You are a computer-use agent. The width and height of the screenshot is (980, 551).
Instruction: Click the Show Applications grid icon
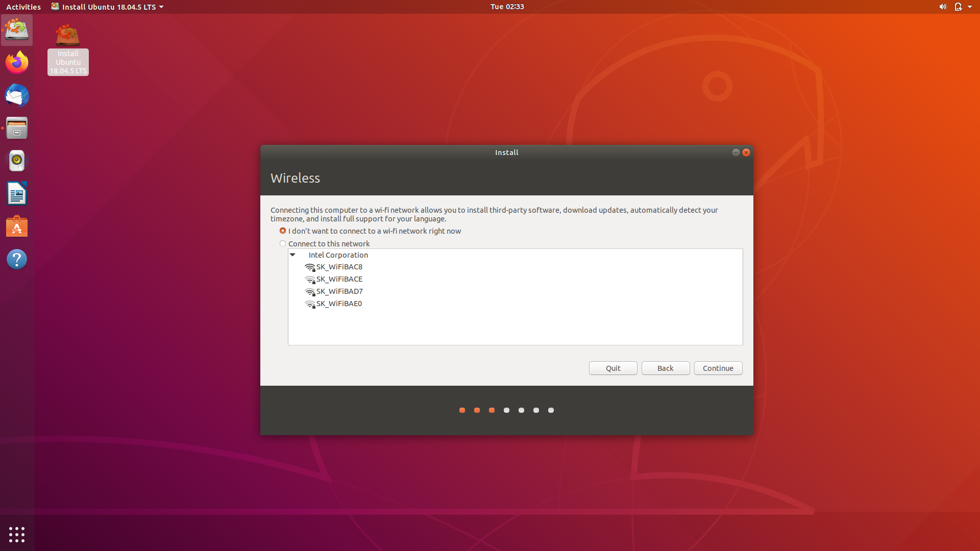[x=17, y=534]
